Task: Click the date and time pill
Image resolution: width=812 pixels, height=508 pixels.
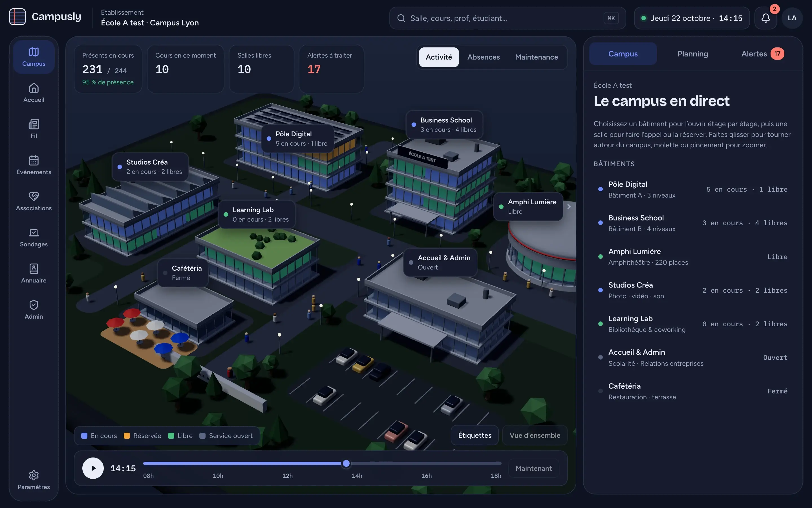Action: [x=692, y=18]
